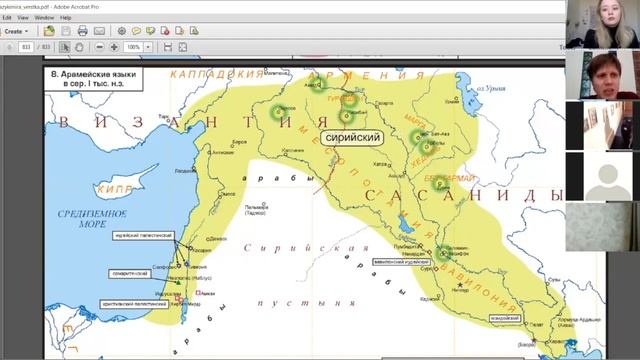Click the map title 'Арамейские языки' box

pos(93,79)
